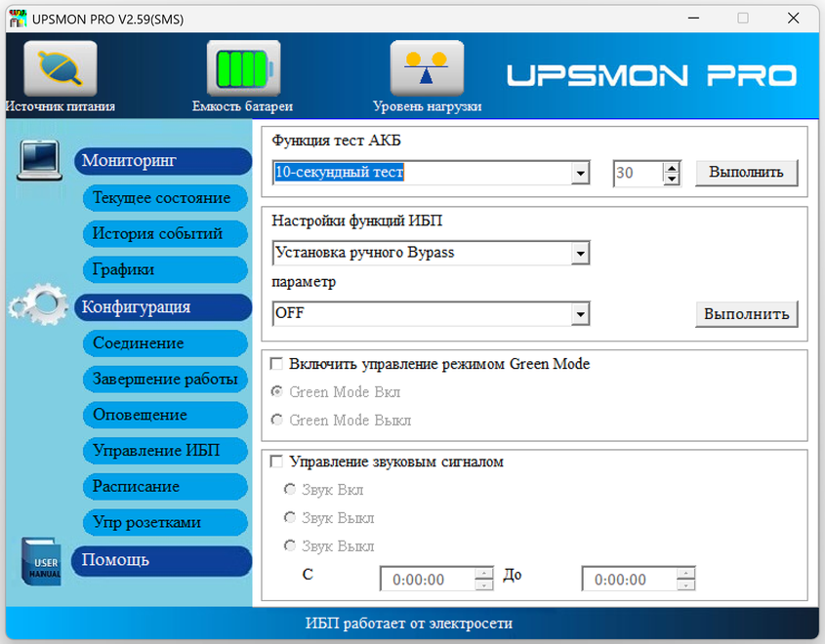
Task: Decrease the end time До spinner
Action: tap(685, 584)
